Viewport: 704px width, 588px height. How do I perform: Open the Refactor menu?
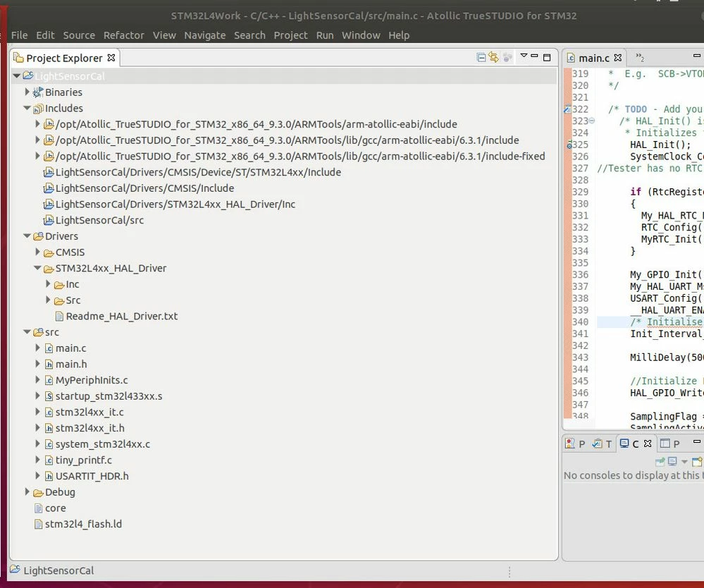coord(124,35)
